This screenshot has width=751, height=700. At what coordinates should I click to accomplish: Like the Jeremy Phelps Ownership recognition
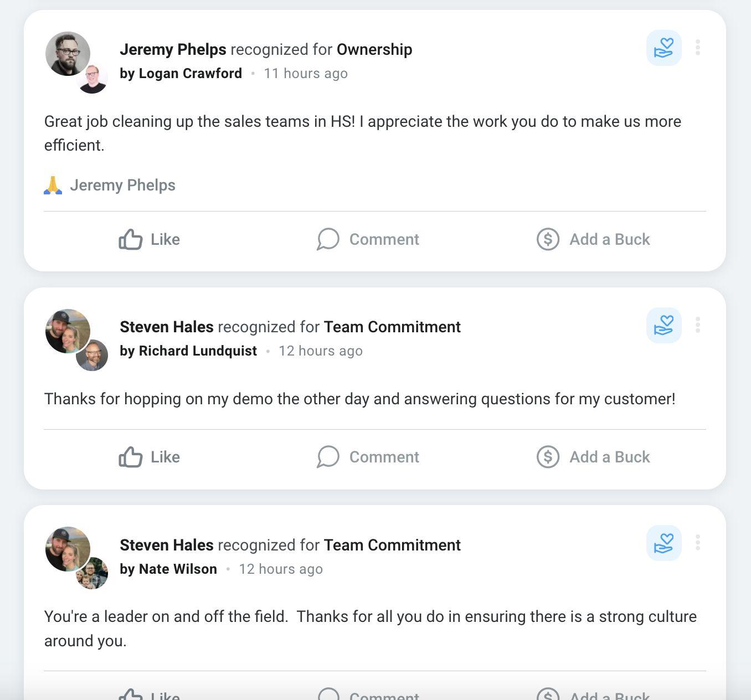(x=150, y=239)
